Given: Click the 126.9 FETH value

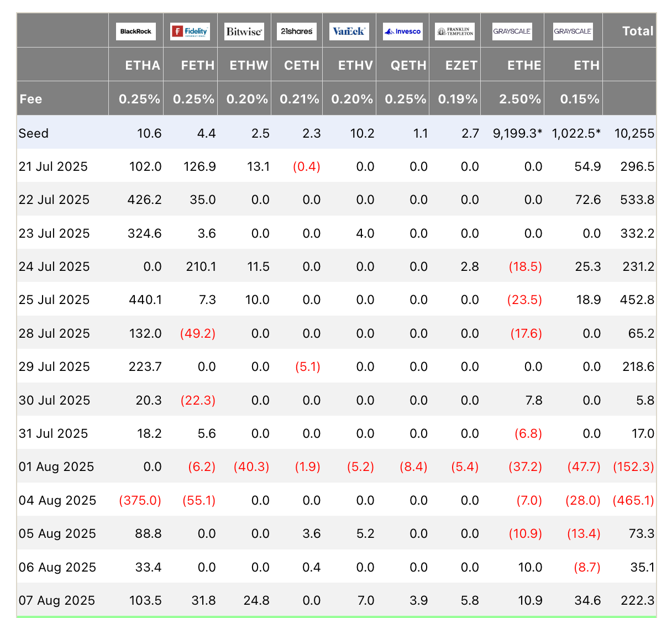Looking at the screenshot, I should click(200, 166).
